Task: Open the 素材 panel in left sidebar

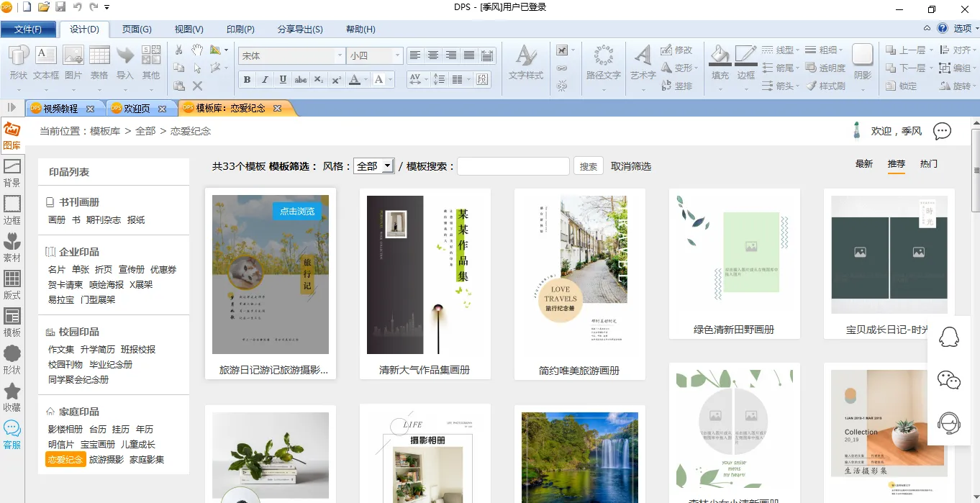Action: (x=12, y=248)
